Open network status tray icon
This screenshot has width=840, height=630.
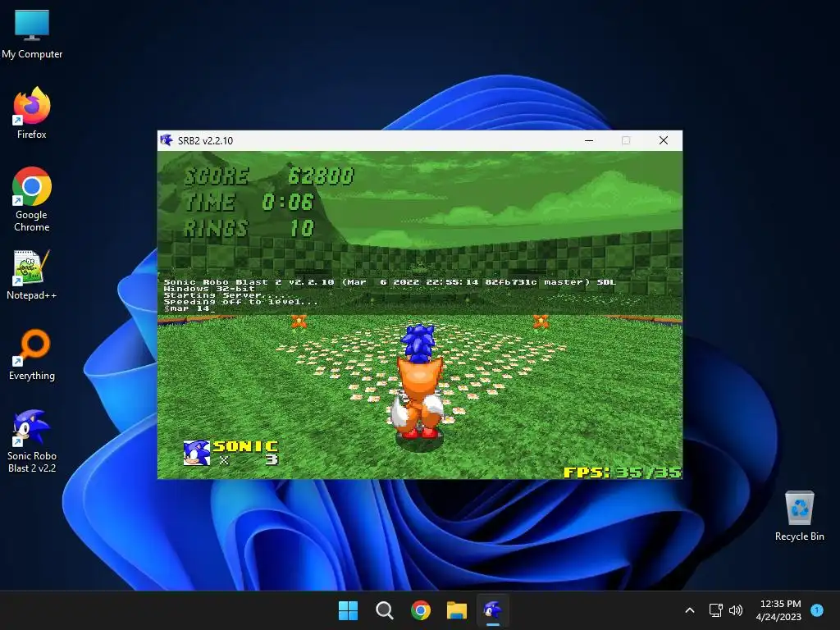pyautogui.click(x=715, y=610)
